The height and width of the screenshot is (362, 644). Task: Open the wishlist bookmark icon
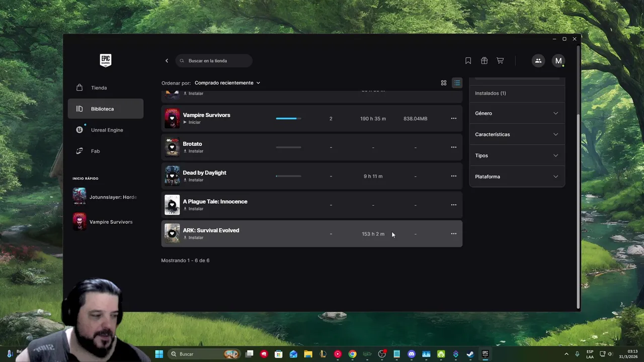point(468,61)
